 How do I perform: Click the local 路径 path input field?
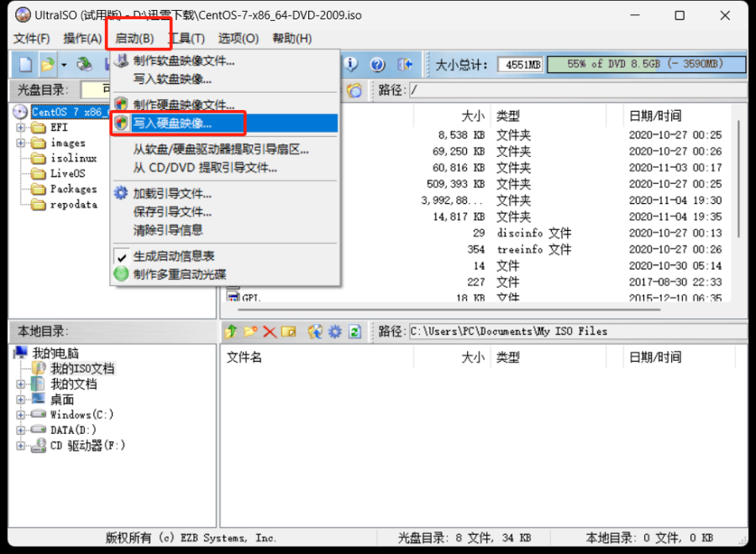click(x=578, y=332)
